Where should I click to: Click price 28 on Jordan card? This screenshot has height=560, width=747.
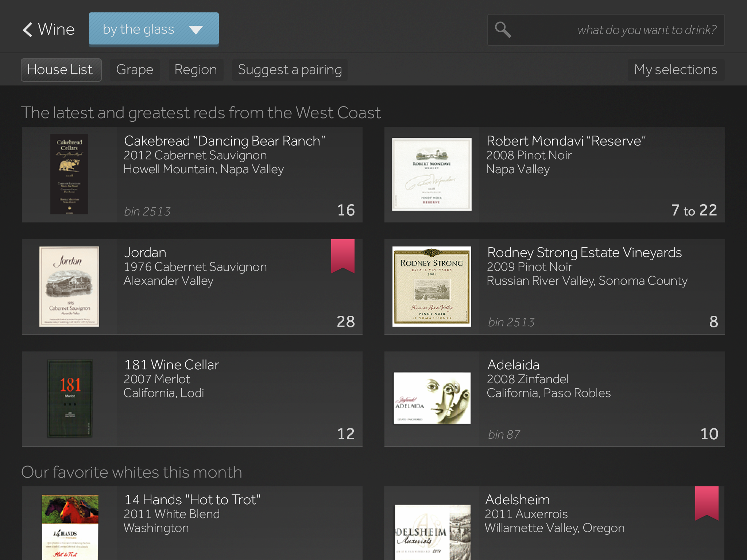(x=346, y=322)
